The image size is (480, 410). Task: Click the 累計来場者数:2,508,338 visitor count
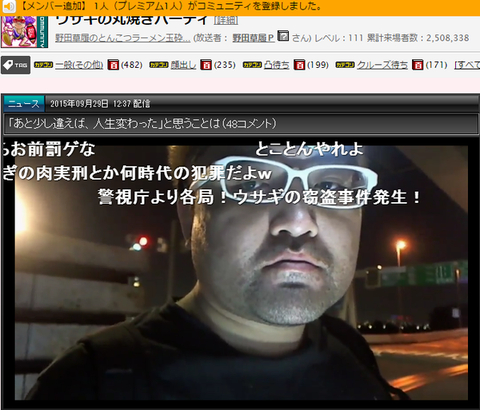click(418, 38)
